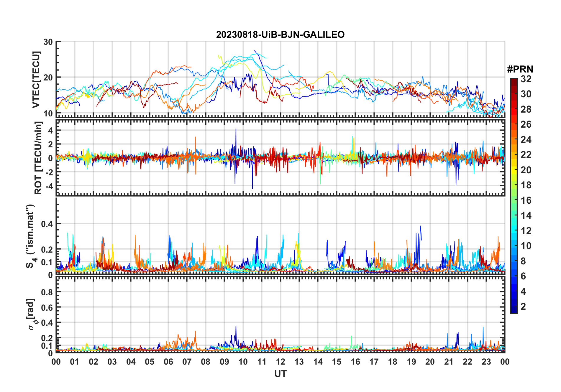Image resolution: width=561 pixels, height=392 pixels.
Task: Click x-axis tick label 12
Action: point(280,362)
